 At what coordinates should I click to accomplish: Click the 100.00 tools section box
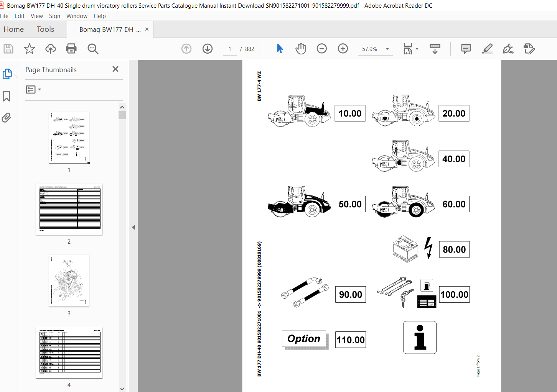pyautogui.click(x=454, y=295)
